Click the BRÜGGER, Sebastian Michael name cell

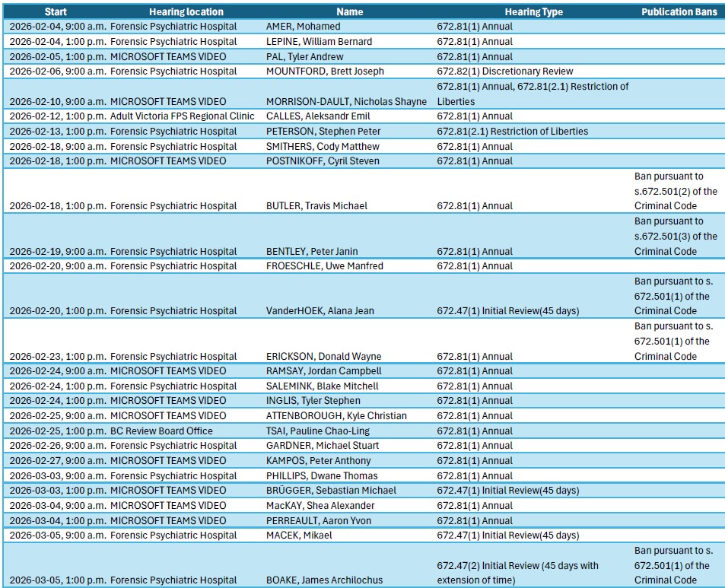[x=331, y=491]
